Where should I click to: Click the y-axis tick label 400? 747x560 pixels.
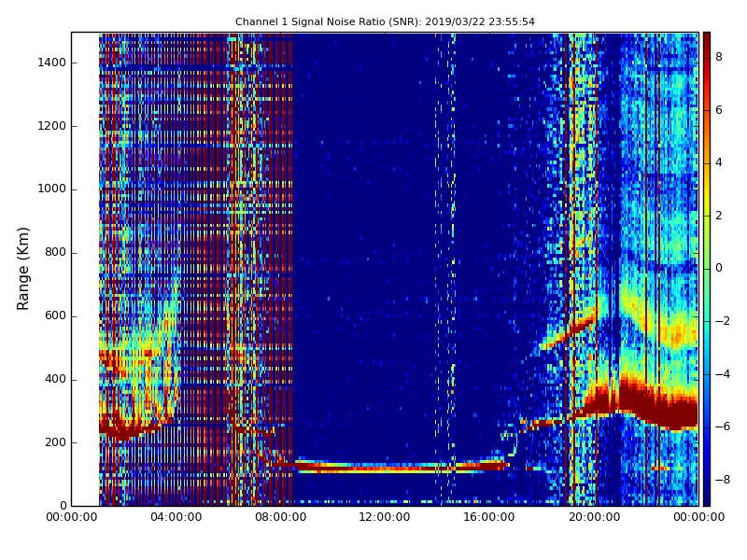coord(55,379)
